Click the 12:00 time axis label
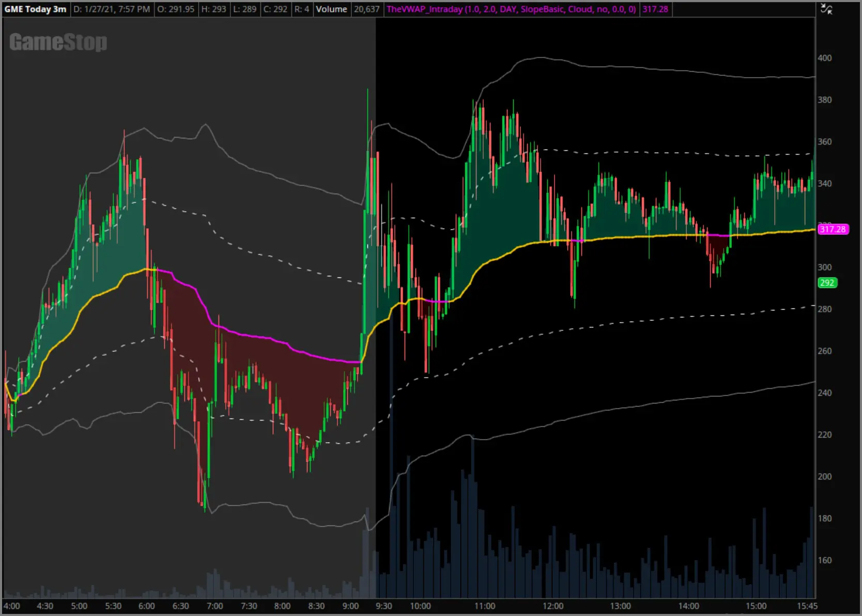 point(553,606)
